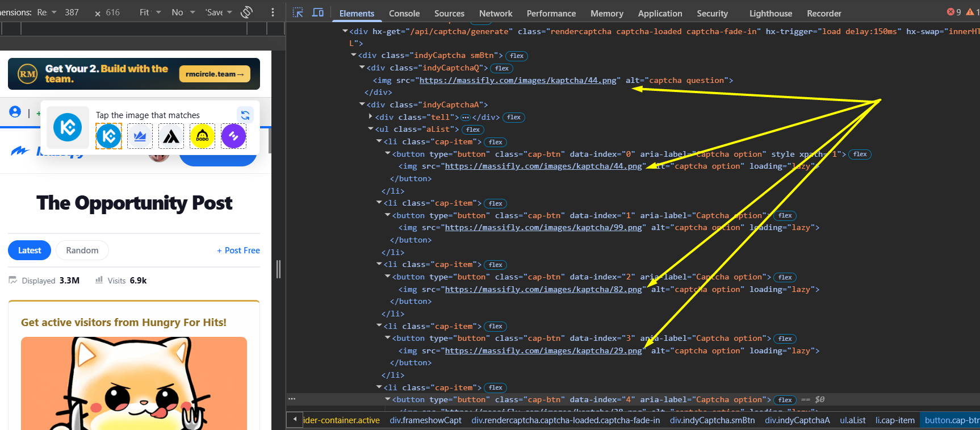Screen dimensions: 980x430
Task: Switch to the Console tab
Action: click(404, 13)
